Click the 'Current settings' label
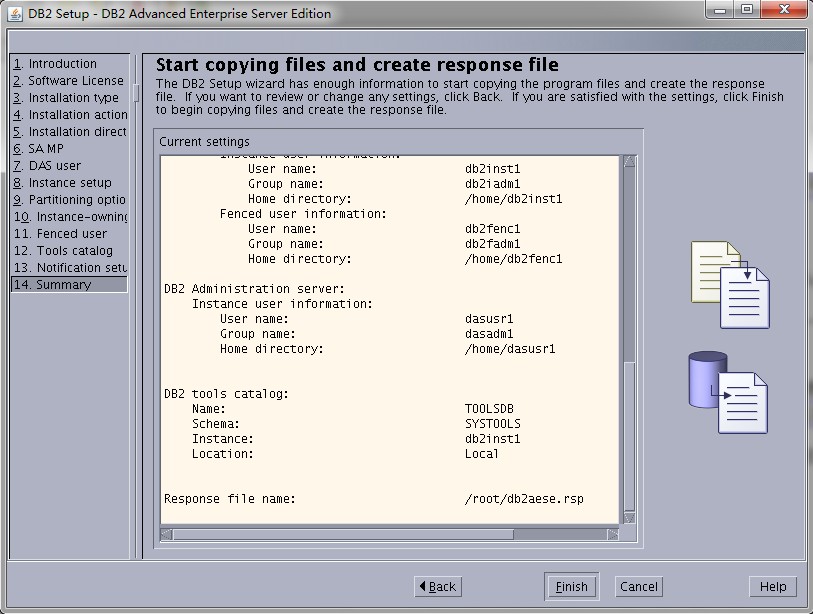The height and width of the screenshot is (614, 813). coord(204,142)
